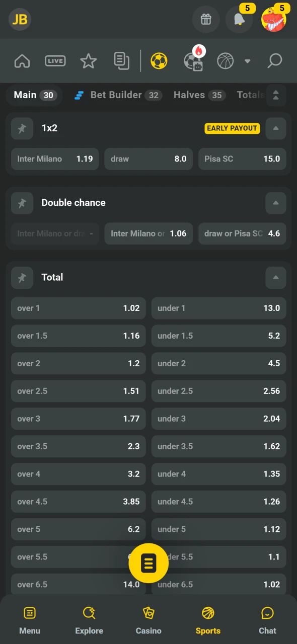Collapse the 1x2 market section

coord(276,128)
